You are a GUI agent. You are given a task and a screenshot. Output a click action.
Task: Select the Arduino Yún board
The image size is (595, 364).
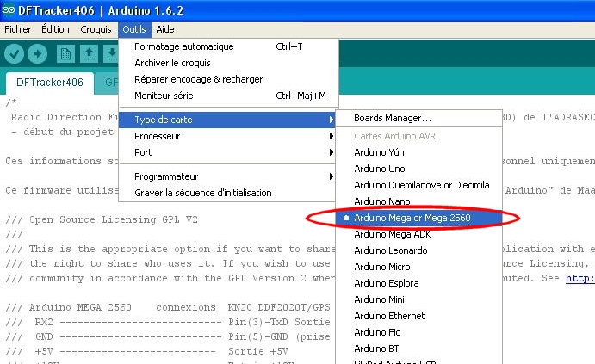click(x=419, y=152)
